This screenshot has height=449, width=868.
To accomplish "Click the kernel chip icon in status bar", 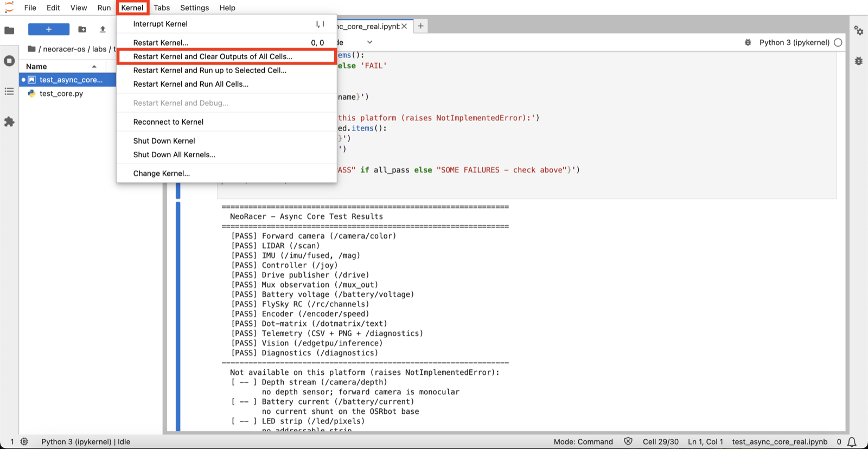I will [24, 441].
